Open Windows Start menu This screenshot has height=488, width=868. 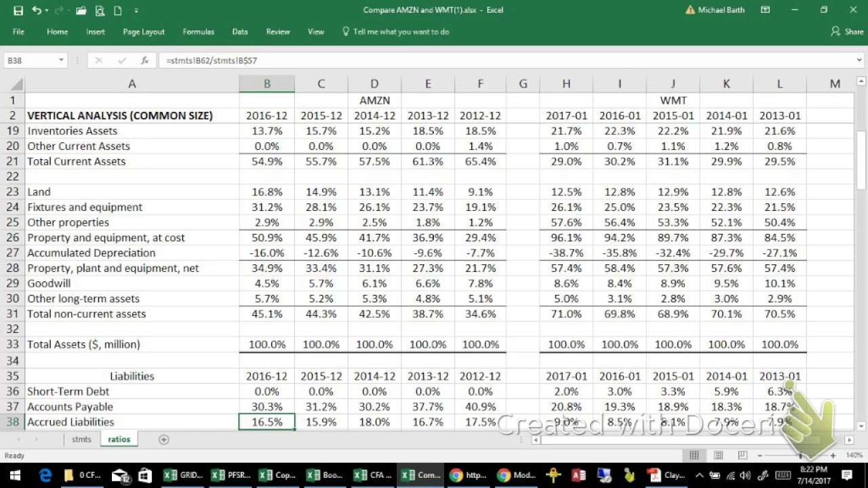(x=16, y=475)
